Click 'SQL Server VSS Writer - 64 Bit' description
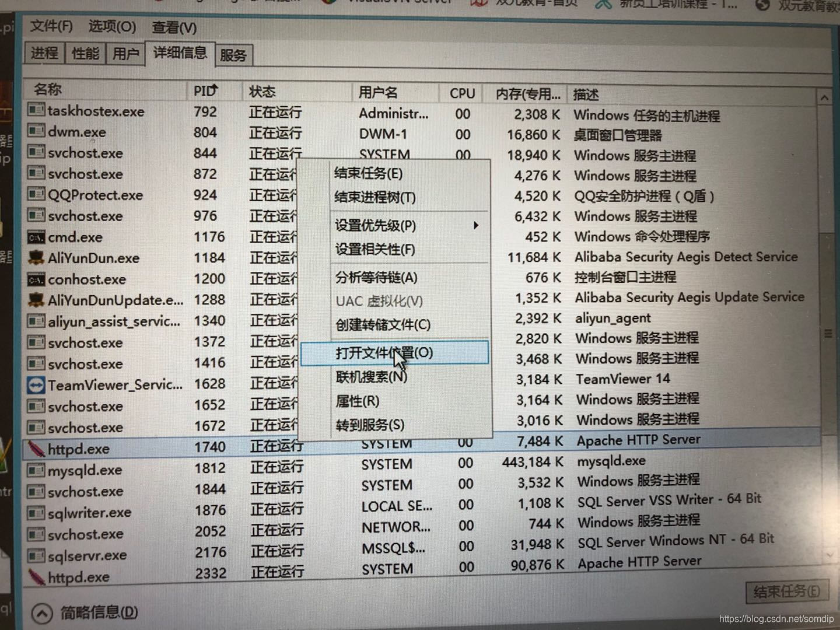840x630 pixels. [x=669, y=500]
